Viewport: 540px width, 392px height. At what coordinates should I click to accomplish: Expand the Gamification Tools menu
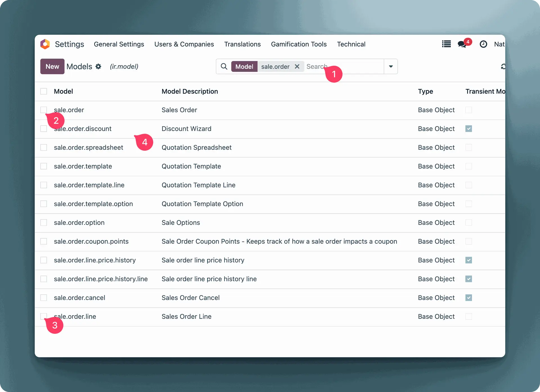tap(299, 44)
